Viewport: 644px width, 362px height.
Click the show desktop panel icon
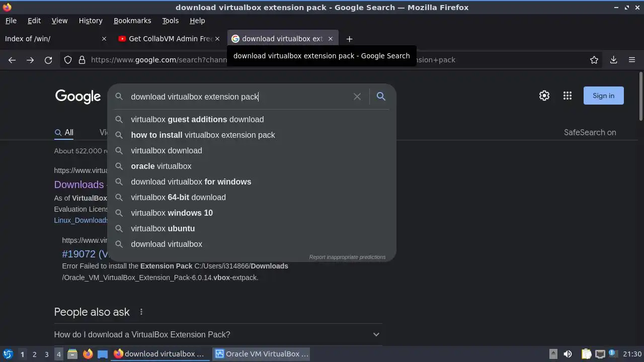pyautogui.click(x=103, y=354)
